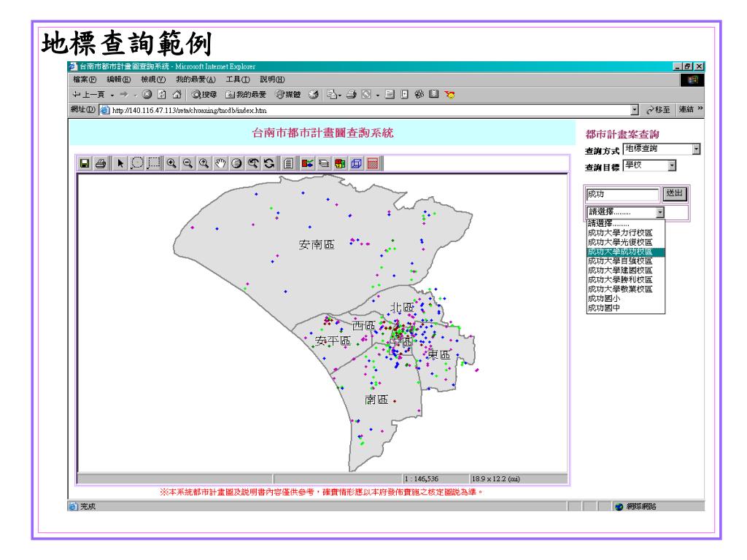Open the 說明 menu
The width and height of the screenshot is (747, 560).
tap(273, 79)
